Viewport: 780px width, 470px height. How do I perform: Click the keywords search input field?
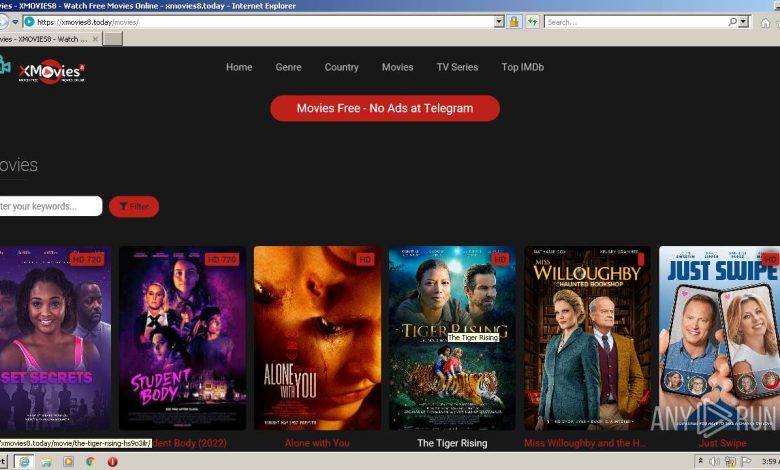point(50,207)
